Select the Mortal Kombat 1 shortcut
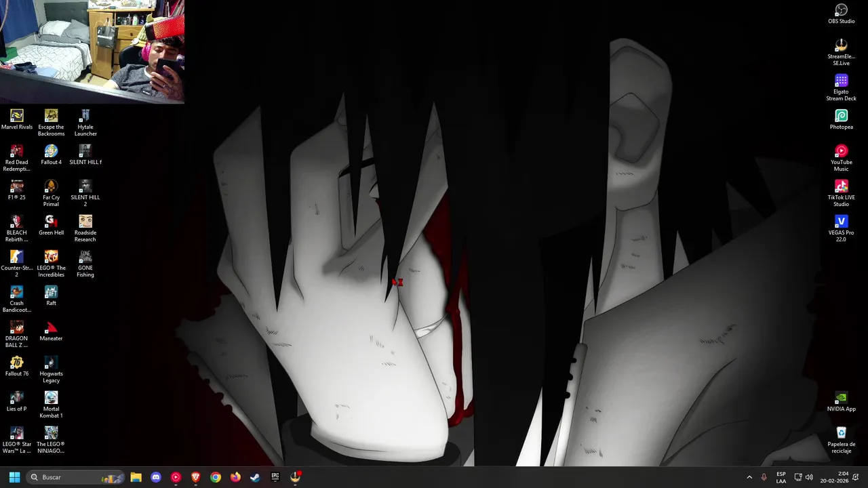Screen dimensions: 868x488 pos(51,405)
